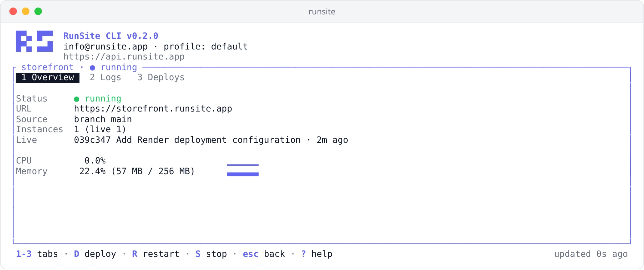The image size is (644, 270).
Task: Click the Memory row label
Action: click(x=32, y=171)
